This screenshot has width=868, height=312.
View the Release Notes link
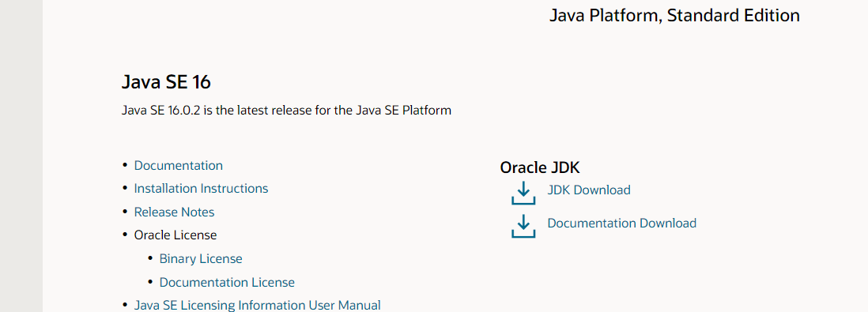[174, 212]
